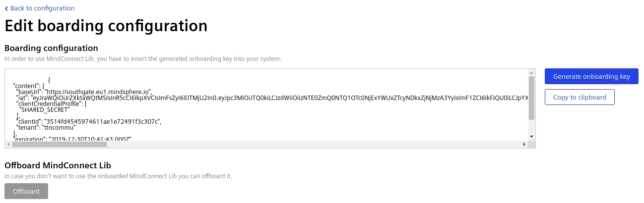This screenshot has height=203, width=644.
Task: Click the vertical scrollbar thumb in the JSON box
Action: (x=531, y=98)
